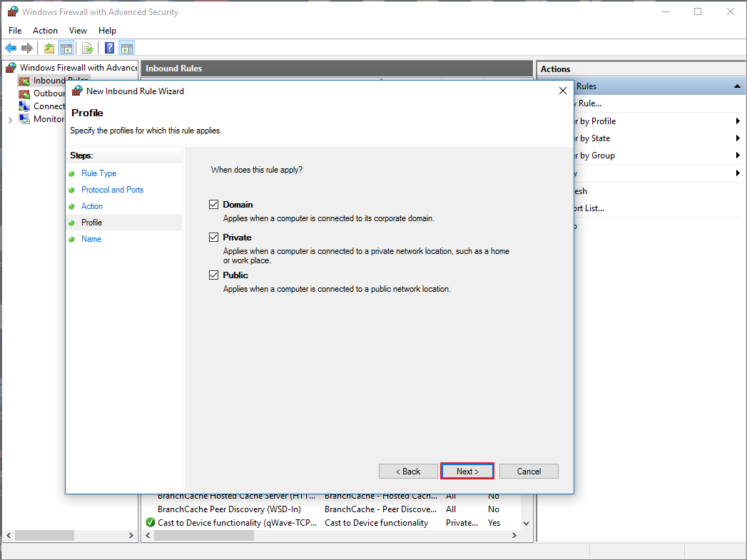The width and height of the screenshot is (747, 560).
Task: Click the 'BranchCache - Peer Discove...' group cell
Action: (x=381, y=509)
